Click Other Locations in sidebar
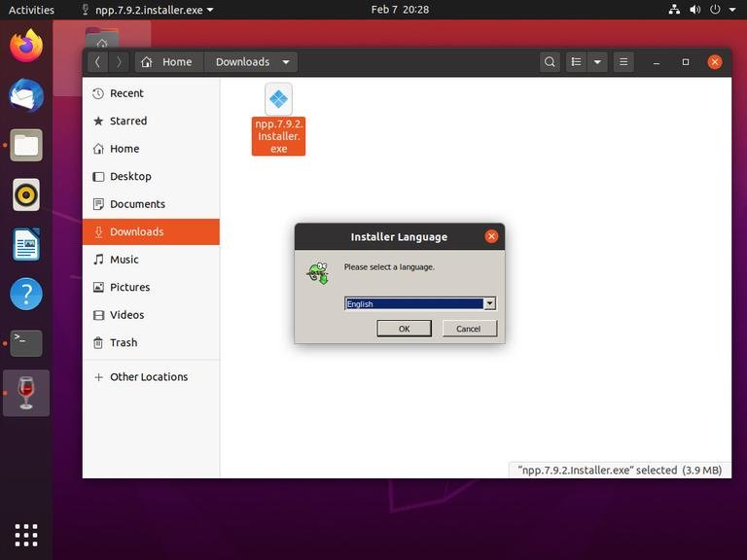 click(x=149, y=377)
